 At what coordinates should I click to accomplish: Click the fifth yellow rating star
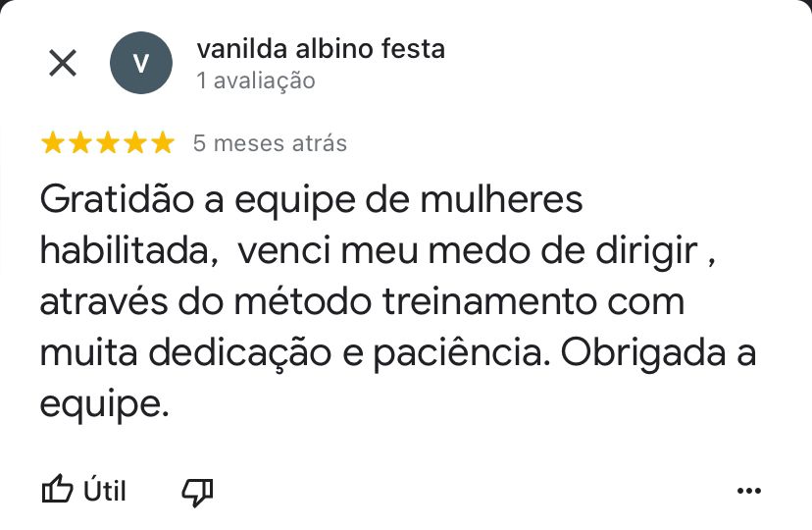click(163, 143)
